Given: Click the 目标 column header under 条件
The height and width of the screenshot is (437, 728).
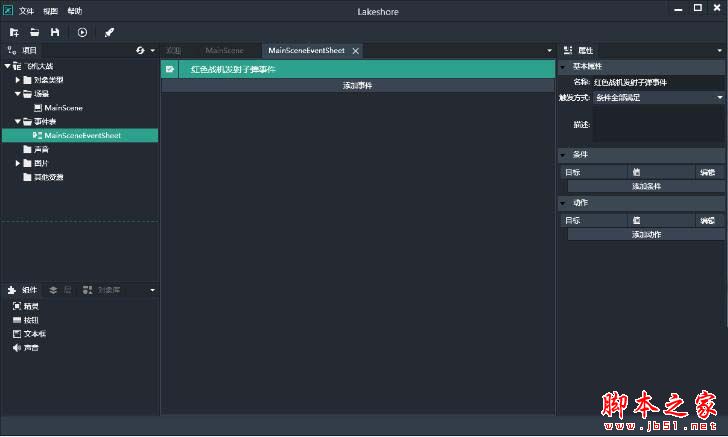Looking at the screenshot, I should click(x=594, y=172).
